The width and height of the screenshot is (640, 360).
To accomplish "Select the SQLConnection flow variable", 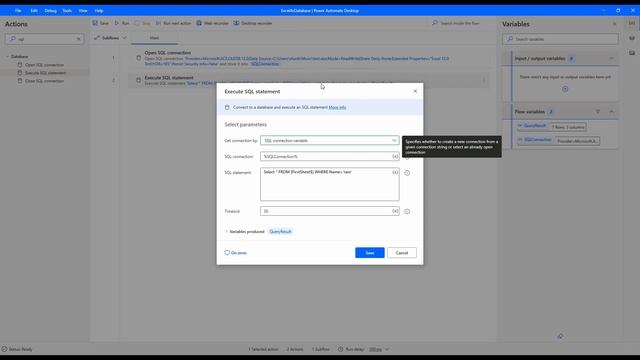I will tap(558, 140).
